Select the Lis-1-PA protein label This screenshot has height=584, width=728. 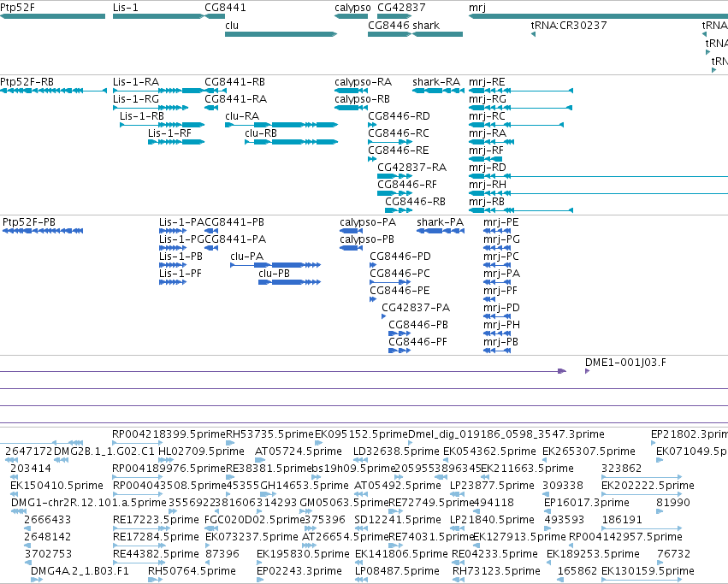181,222
